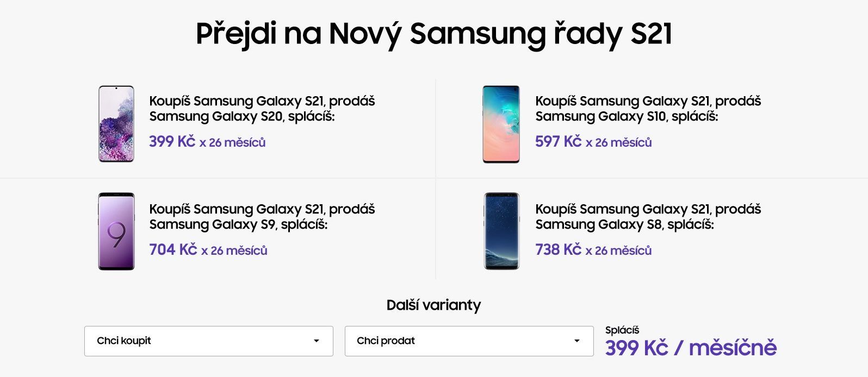Select the Samsung Galaxy S21 upgrade offer text

[262, 108]
